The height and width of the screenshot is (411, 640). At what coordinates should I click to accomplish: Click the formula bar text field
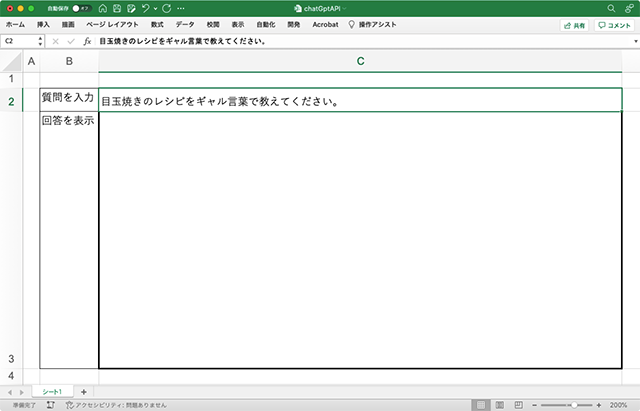coord(360,41)
